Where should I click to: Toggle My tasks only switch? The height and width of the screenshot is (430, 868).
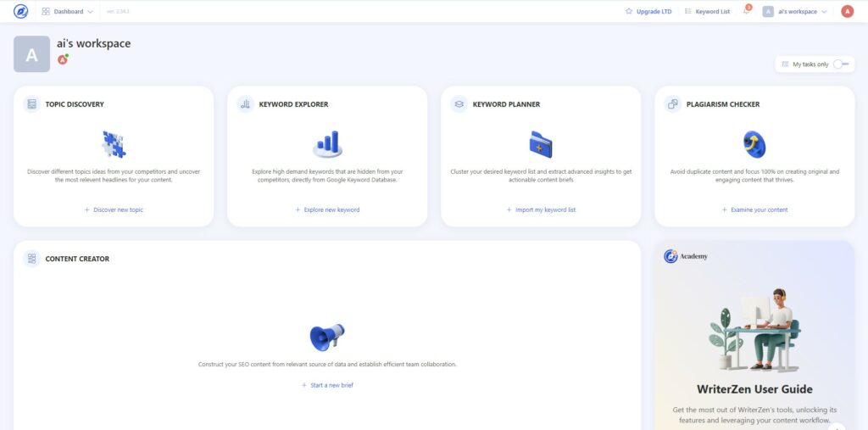point(841,64)
